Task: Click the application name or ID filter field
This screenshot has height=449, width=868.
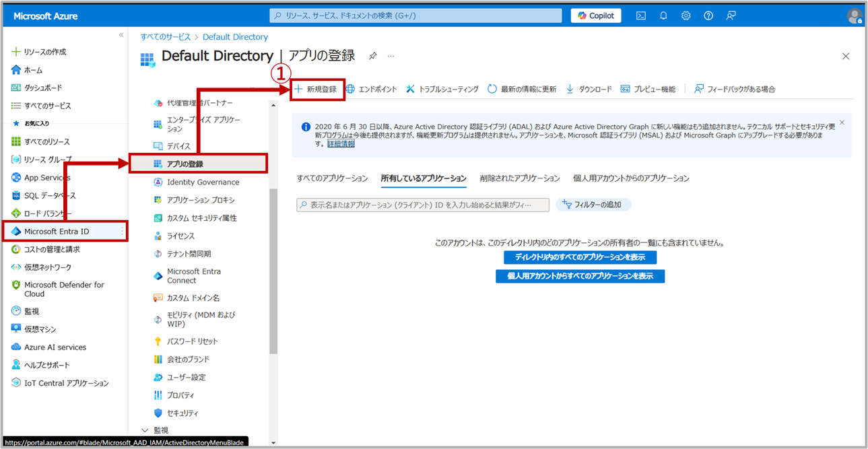Action: pyautogui.click(x=423, y=205)
